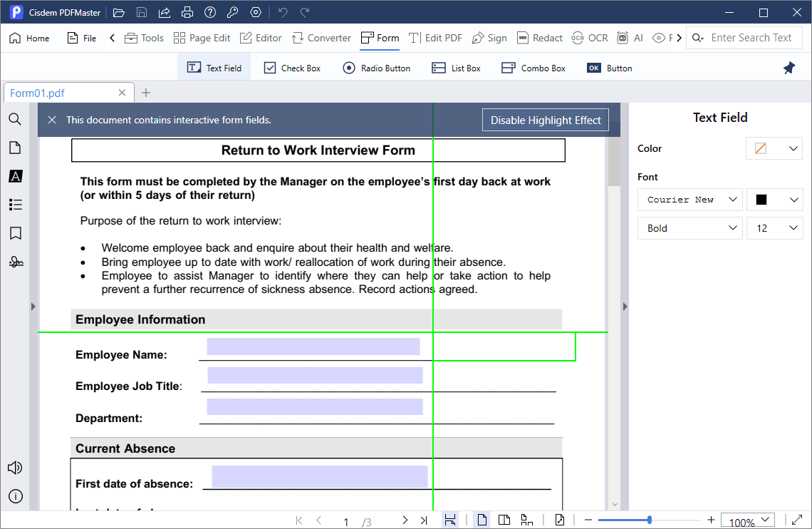The width and height of the screenshot is (812, 529).
Task: Click Disable Highlight Effect button
Action: click(546, 120)
